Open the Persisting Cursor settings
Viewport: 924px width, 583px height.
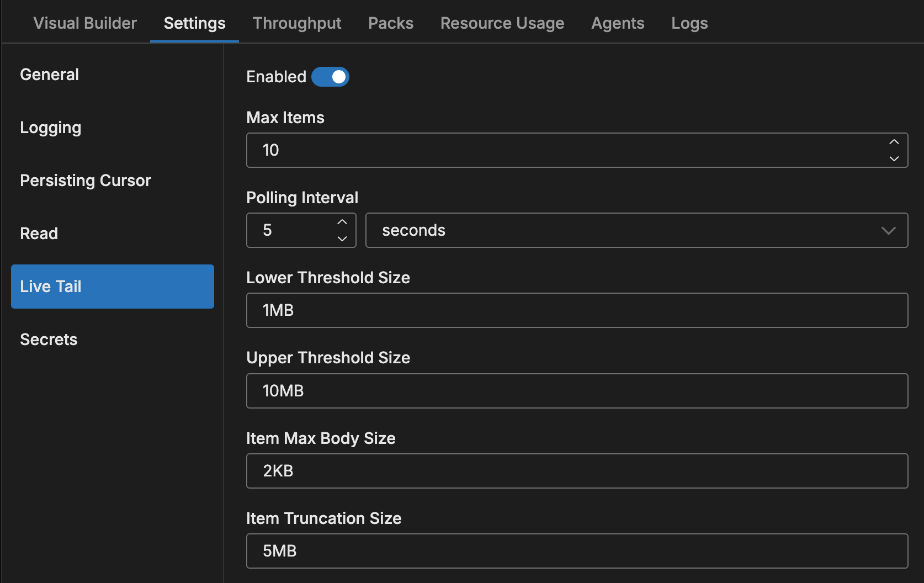point(86,180)
